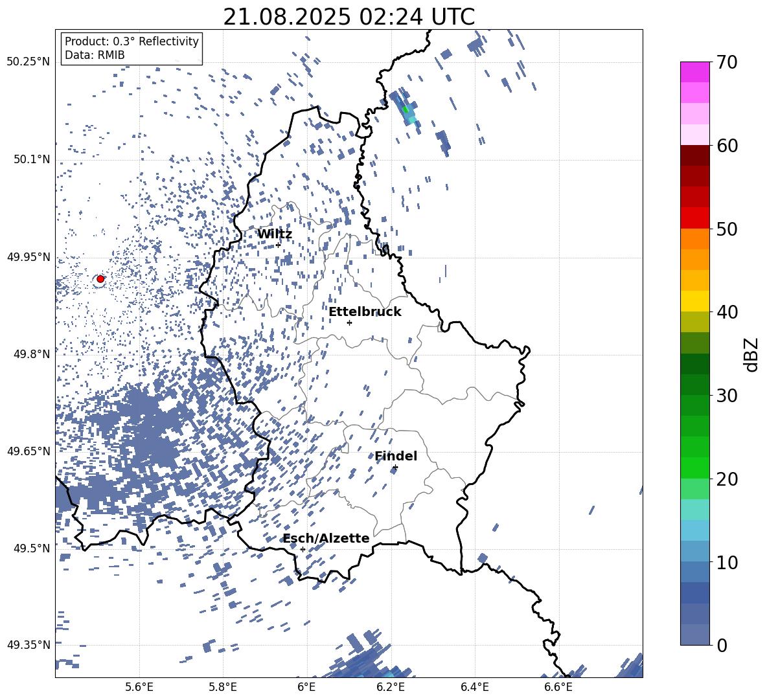This screenshot has height=700, width=767.
Task: Click the Esch/Alzette station cross marker
Action: (x=303, y=549)
